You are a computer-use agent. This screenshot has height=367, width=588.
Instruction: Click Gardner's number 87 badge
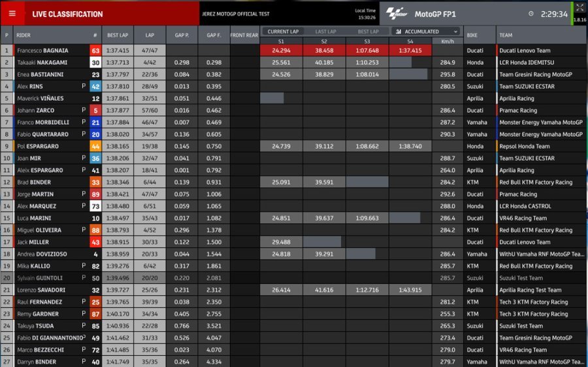(95, 314)
